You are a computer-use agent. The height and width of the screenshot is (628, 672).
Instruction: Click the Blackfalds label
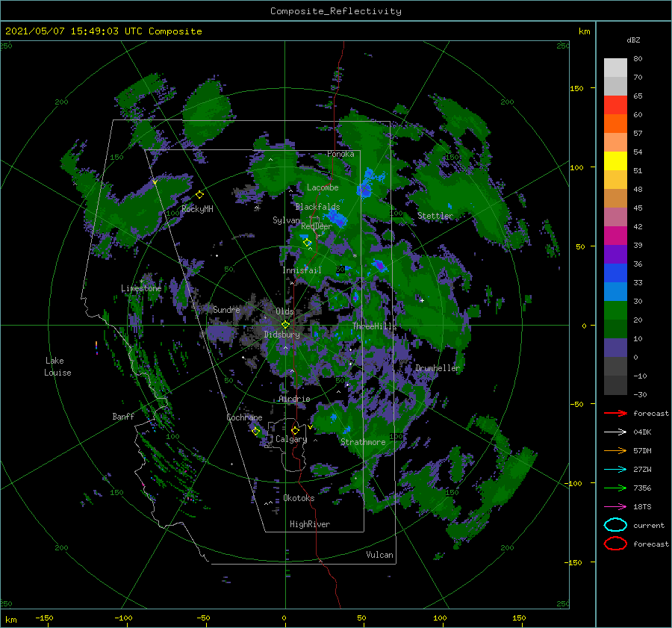(317, 207)
